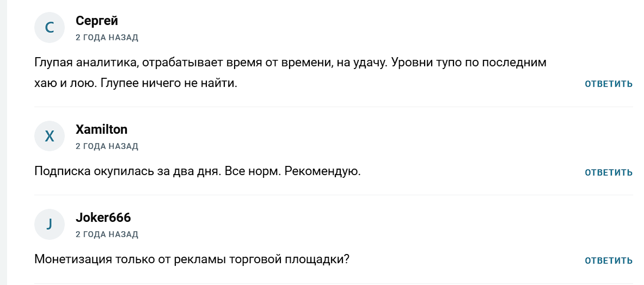
Task: Open the Xamilton username
Action: click(101, 129)
